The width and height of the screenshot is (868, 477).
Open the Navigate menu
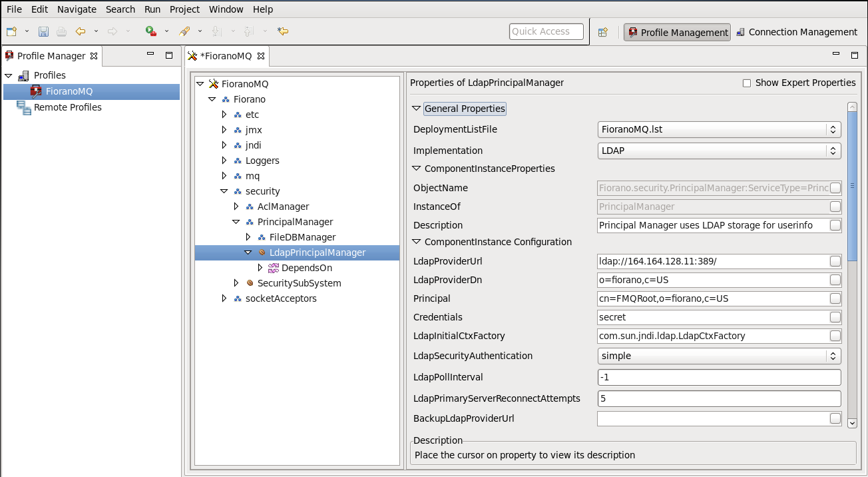(x=77, y=9)
